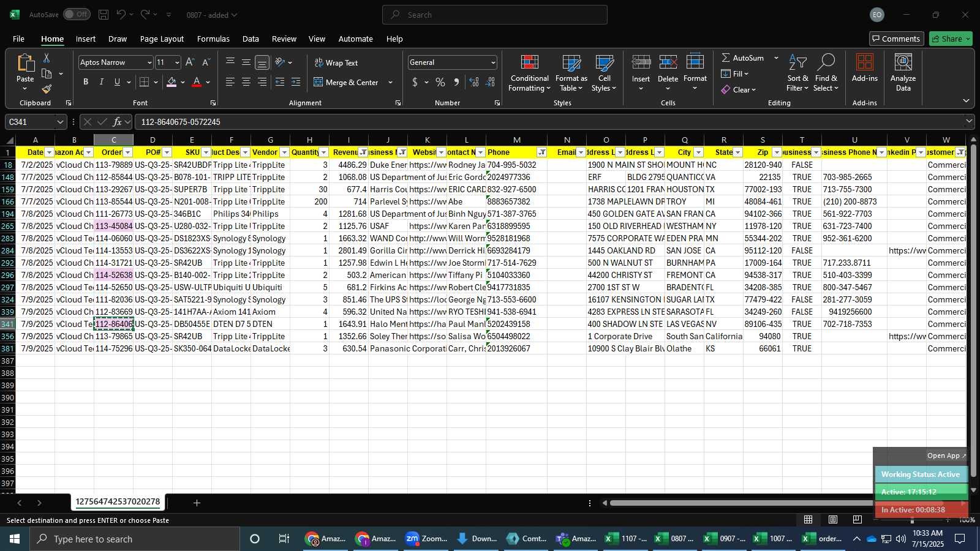Screen dimensions: 980x551
Task: Toggle bottom align button
Action: coord(262,62)
